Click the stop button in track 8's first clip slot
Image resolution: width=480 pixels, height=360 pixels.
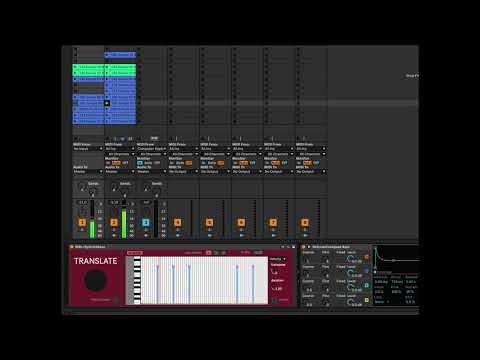298,49
